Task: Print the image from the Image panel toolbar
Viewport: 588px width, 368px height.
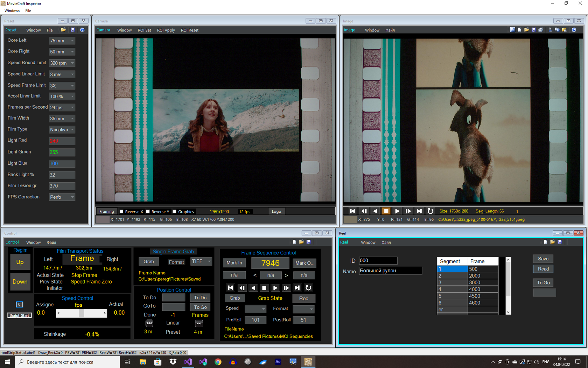Action: tap(540, 30)
